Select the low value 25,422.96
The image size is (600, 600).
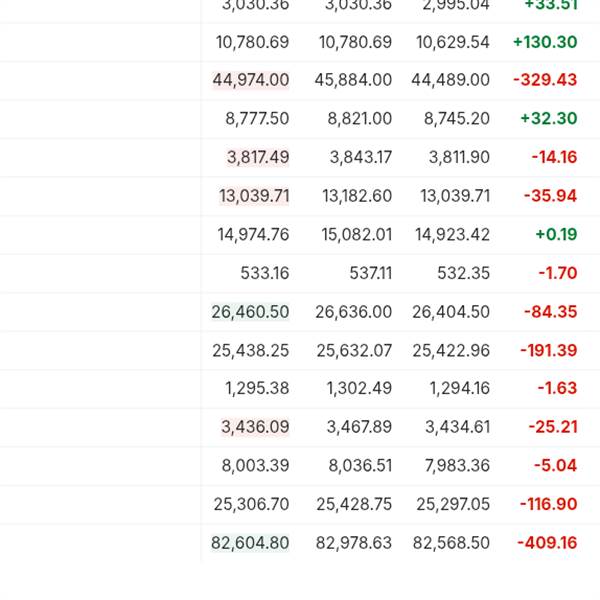451,351
